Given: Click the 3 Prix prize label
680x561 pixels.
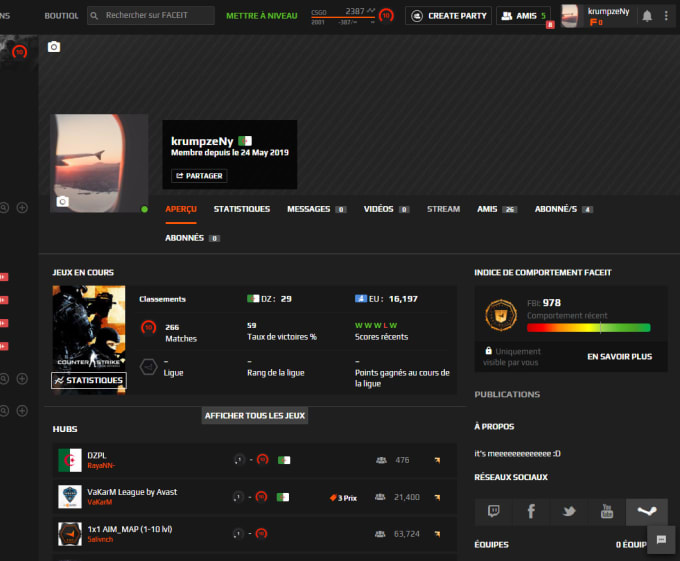Looking at the screenshot, I should 343,498.
